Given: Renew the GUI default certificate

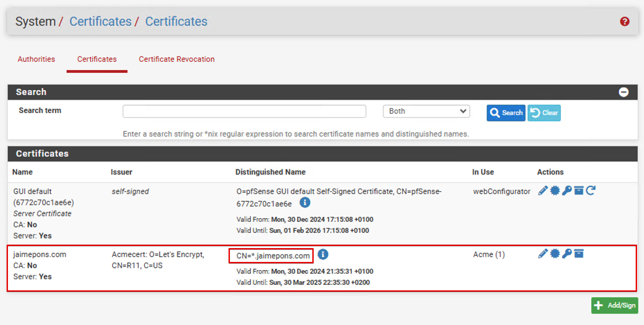Looking at the screenshot, I should [591, 191].
